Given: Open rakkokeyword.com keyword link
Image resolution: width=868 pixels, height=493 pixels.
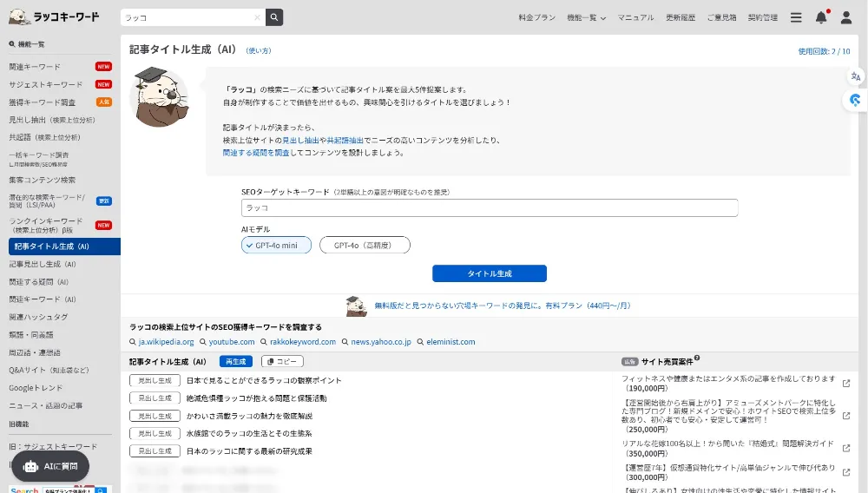Looking at the screenshot, I should click(x=303, y=342).
